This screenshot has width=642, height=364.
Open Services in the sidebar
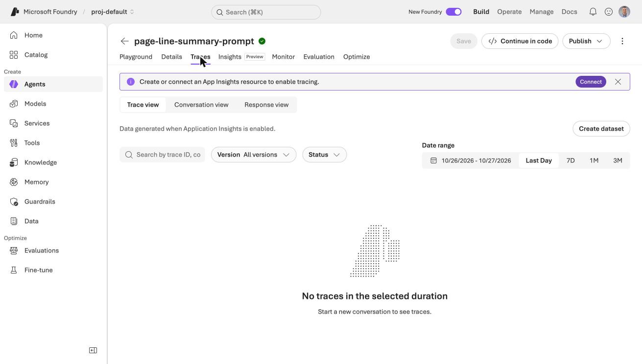53,123
